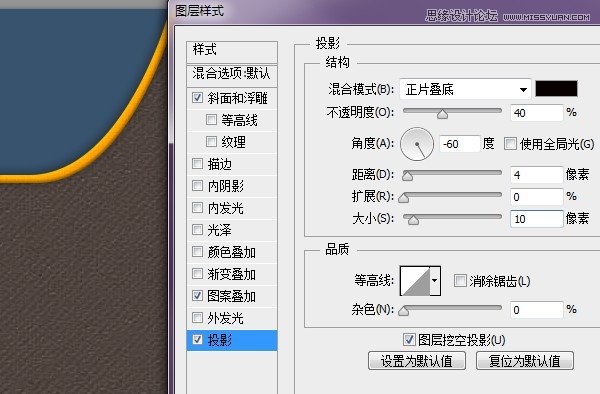Click the 距离 value field showing 4
This screenshot has width=600, height=394.
point(536,175)
